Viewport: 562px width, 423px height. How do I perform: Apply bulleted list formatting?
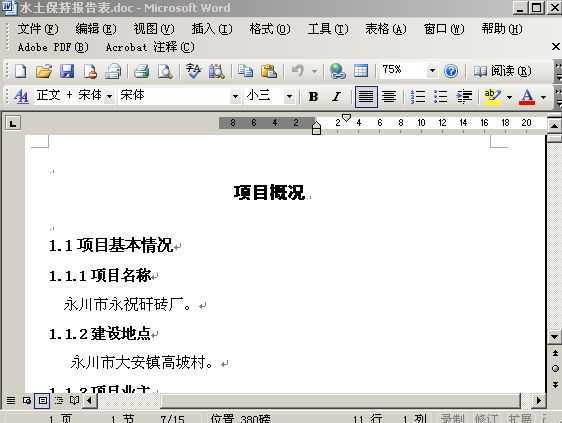(x=440, y=96)
